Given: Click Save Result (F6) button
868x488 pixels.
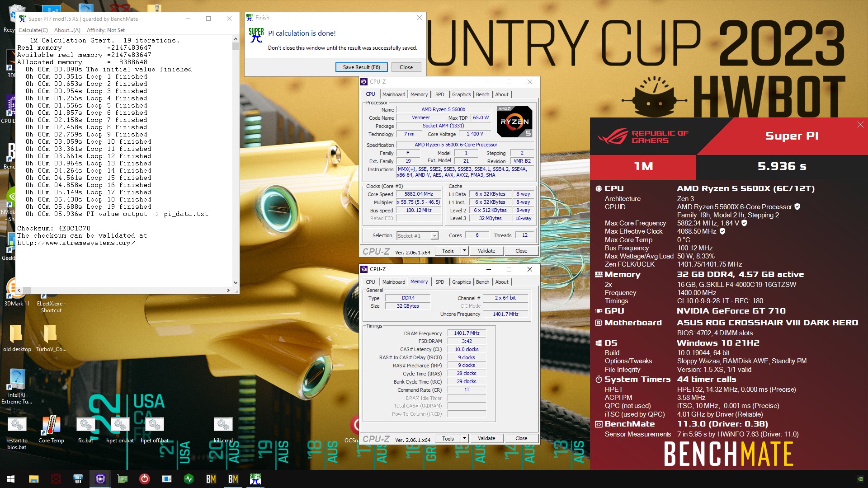Looking at the screenshot, I should click(361, 67).
